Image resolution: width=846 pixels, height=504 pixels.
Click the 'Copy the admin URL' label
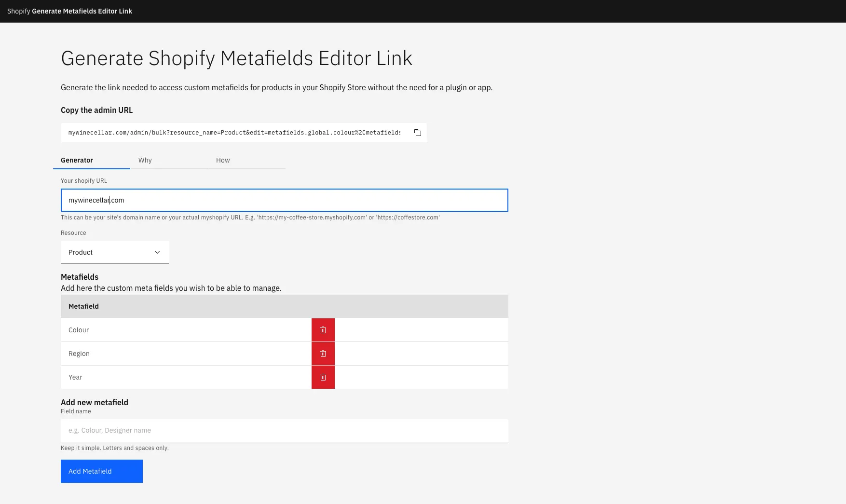pos(96,110)
